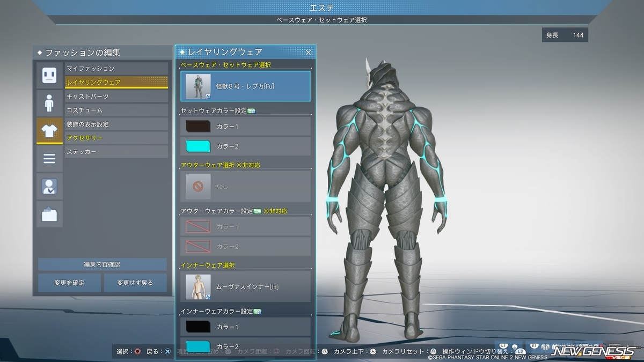Open the face icon category in sidebar

[x=49, y=75]
